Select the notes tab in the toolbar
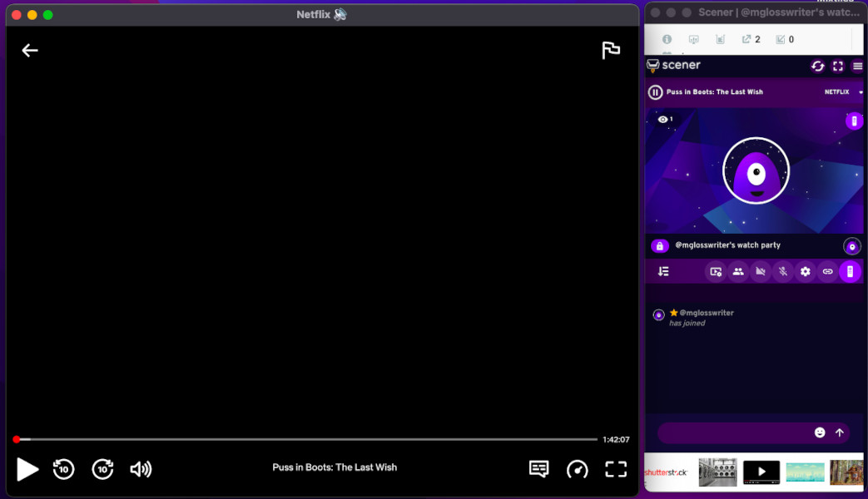Viewport: 868px width, 499px height. pyautogui.click(x=719, y=39)
